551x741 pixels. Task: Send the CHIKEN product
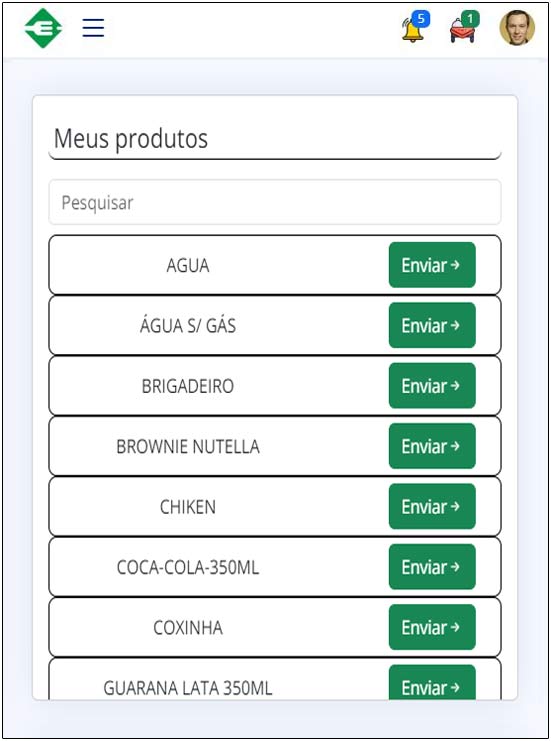pos(432,507)
